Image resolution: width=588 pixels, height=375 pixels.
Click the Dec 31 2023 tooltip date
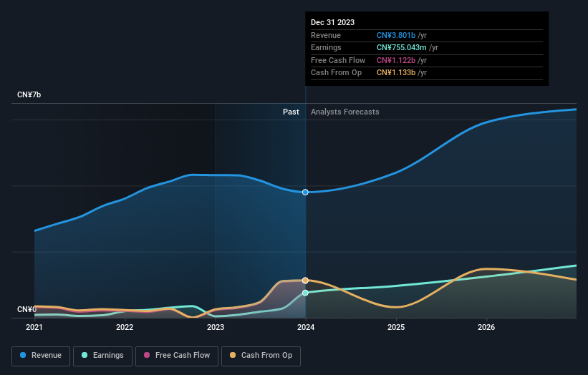point(332,22)
